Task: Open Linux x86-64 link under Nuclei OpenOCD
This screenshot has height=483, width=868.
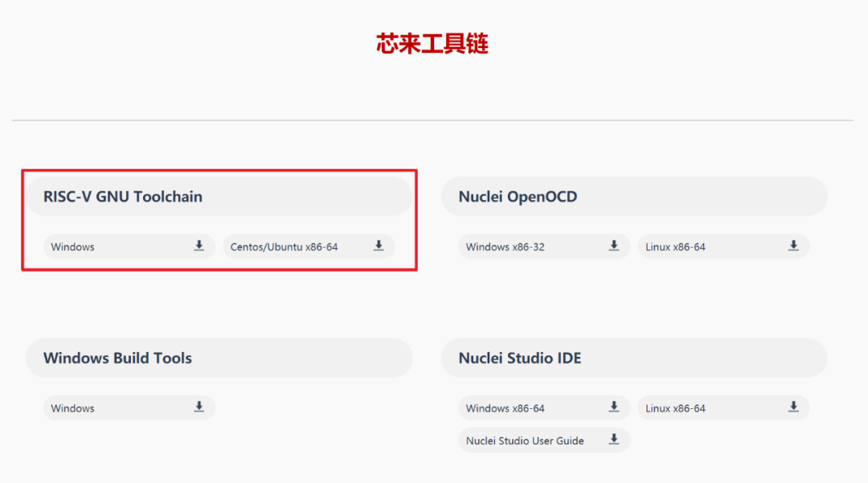Action: (x=723, y=246)
